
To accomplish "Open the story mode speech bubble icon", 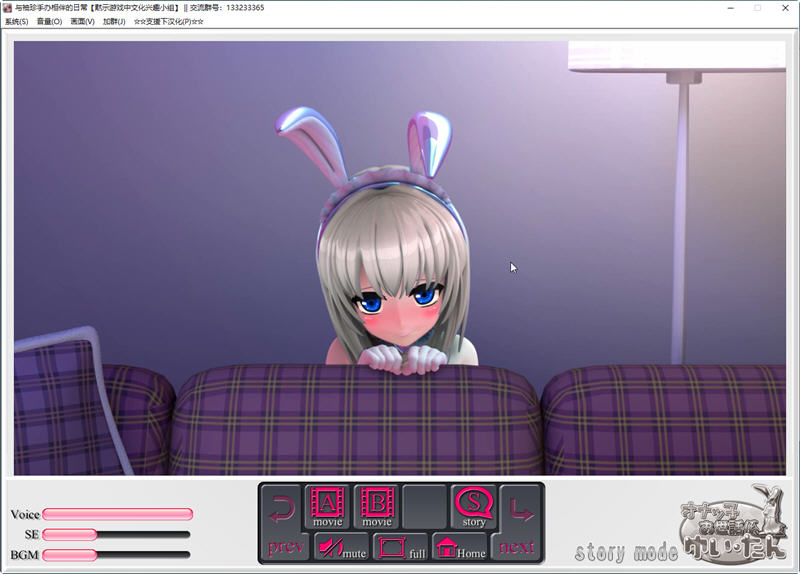I will pos(474,506).
